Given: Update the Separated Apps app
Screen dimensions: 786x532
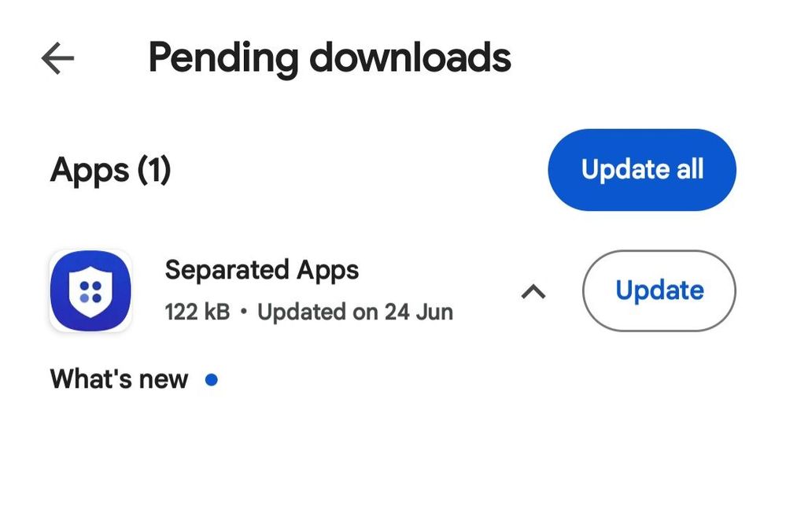Looking at the screenshot, I should click(659, 291).
